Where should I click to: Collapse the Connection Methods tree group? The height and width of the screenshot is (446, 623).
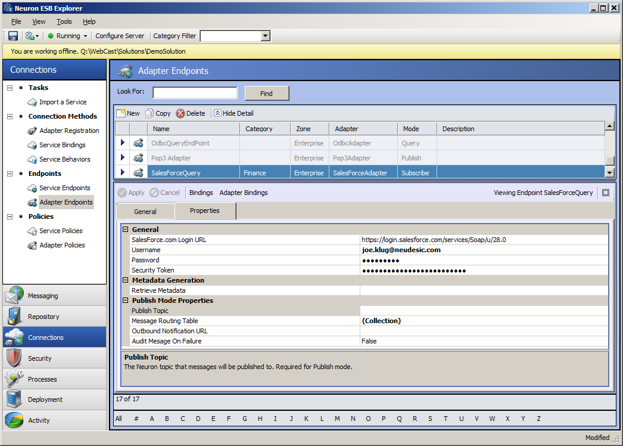coord(10,116)
